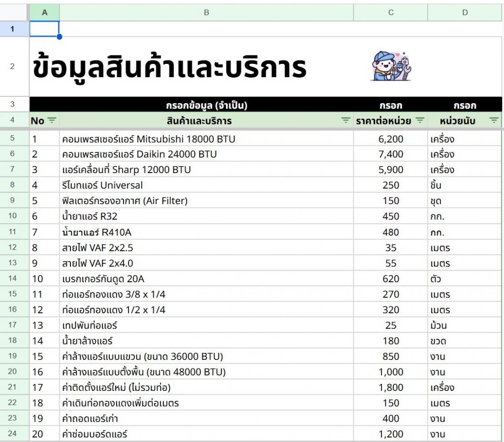Select column A header
504x442 pixels.
[44, 12]
